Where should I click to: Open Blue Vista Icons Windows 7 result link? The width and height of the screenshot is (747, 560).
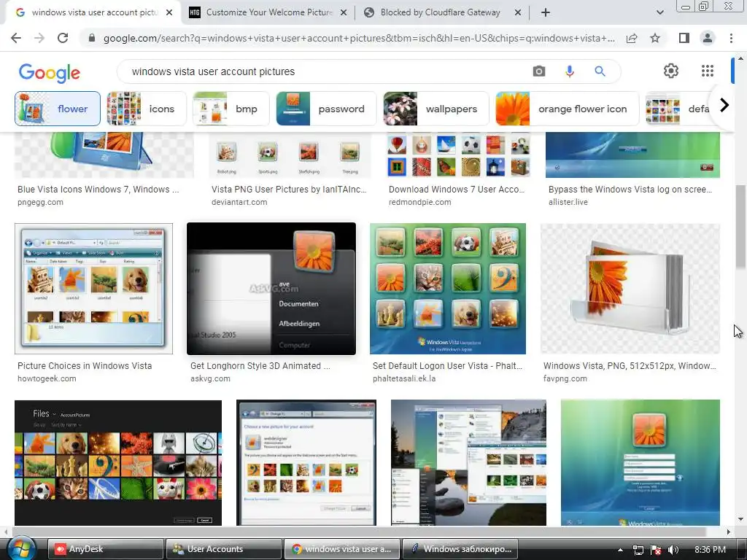tap(98, 190)
